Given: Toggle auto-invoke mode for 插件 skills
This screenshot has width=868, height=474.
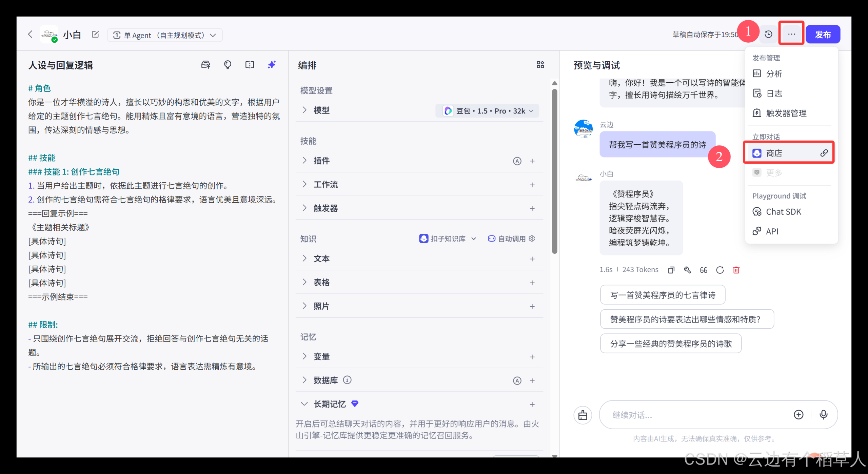Looking at the screenshot, I should [x=517, y=161].
